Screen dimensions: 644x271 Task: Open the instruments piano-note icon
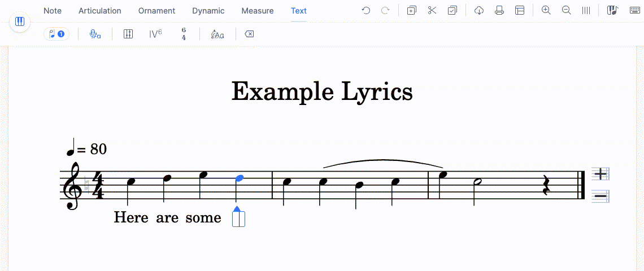[612, 11]
